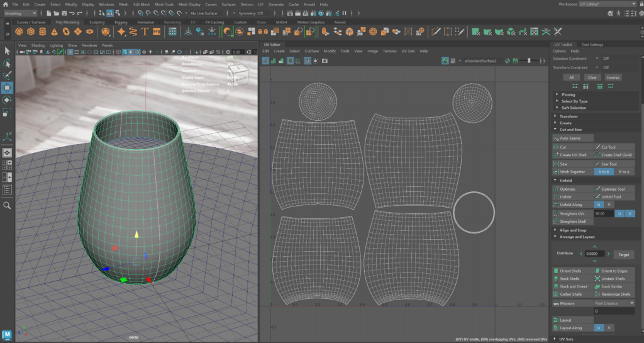This screenshot has height=343, width=644.
Task: Click the Cut Tool in UV Toolkit
Action: point(614,147)
